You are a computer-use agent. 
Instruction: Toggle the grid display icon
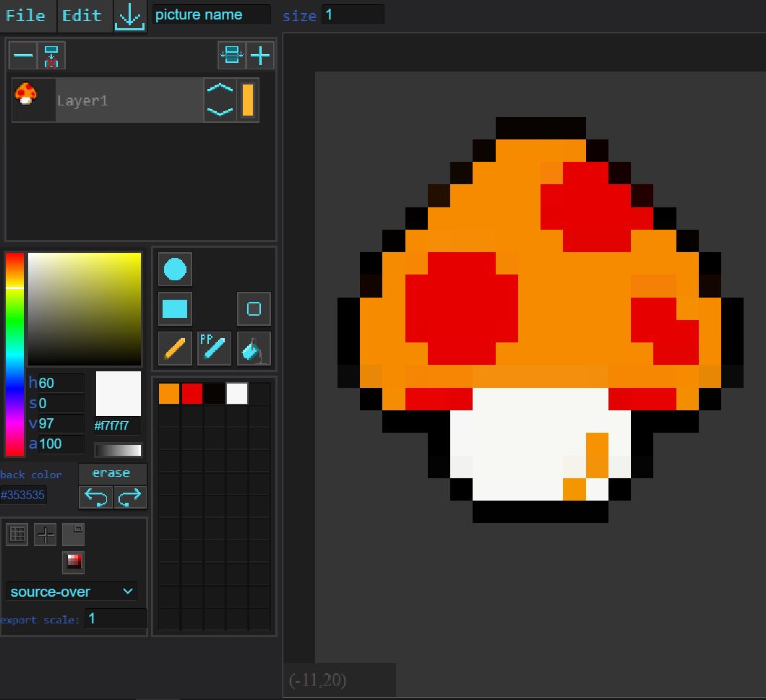pyautogui.click(x=17, y=535)
